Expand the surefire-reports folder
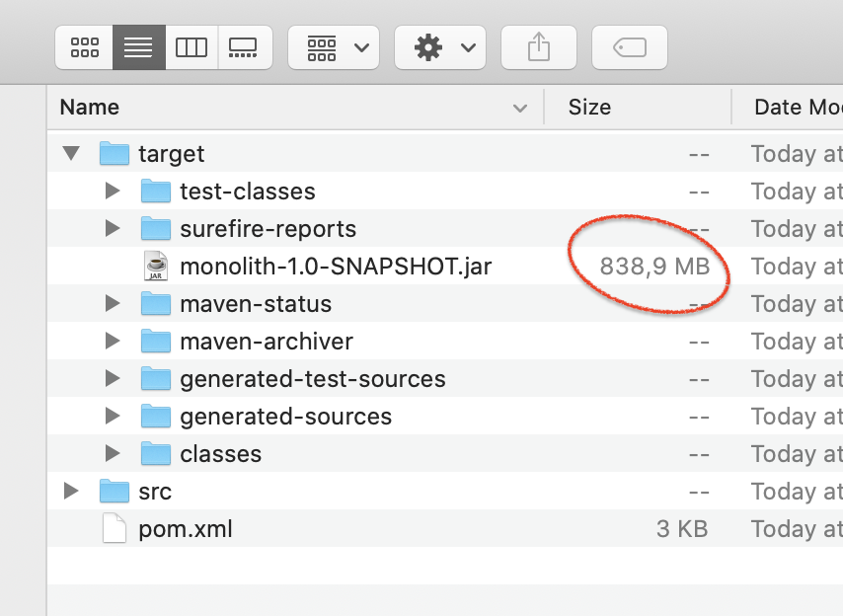 coord(113,229)
